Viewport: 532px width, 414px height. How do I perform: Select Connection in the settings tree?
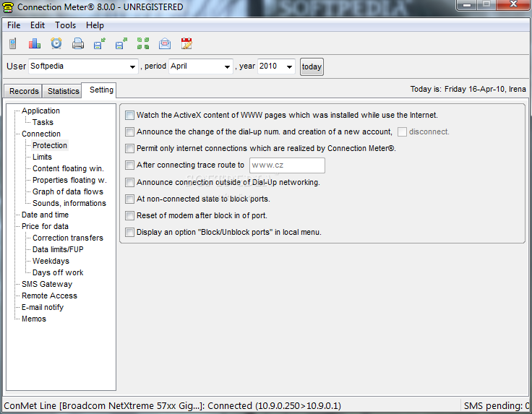[41, 134]
